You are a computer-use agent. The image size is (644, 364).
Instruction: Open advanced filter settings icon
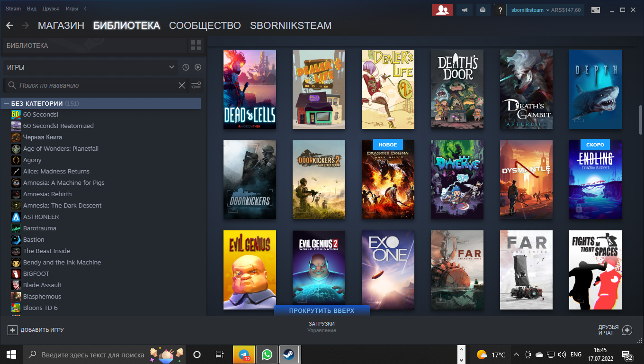pyautogui.click(x=196, y=85)
